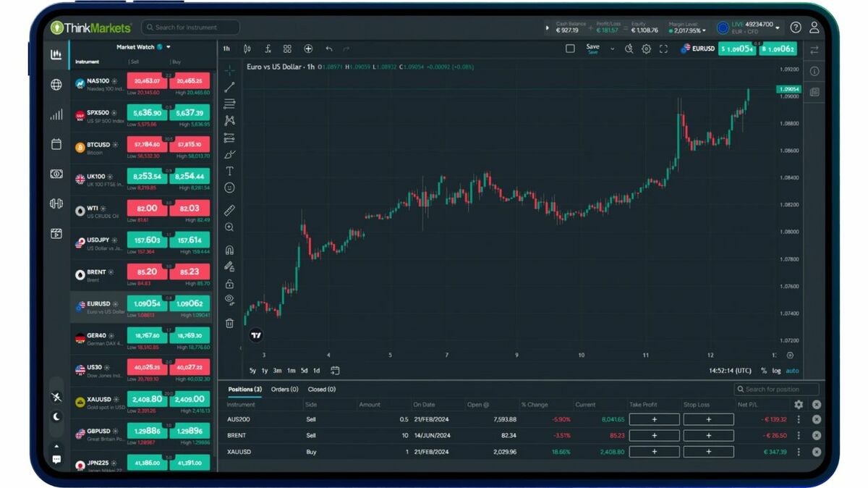This screenshot has height=488, width=868.
Task: Select the Text tool on chart toolbar
Action: coord(229,172)
